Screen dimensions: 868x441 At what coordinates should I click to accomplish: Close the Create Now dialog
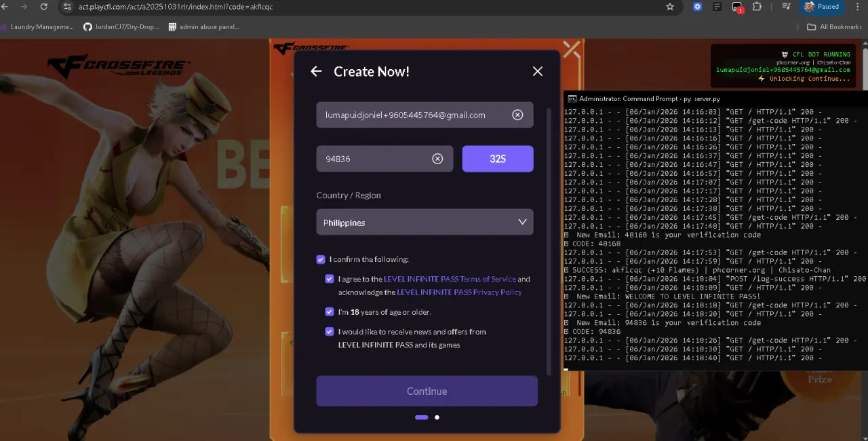click(x=538, y=71)
